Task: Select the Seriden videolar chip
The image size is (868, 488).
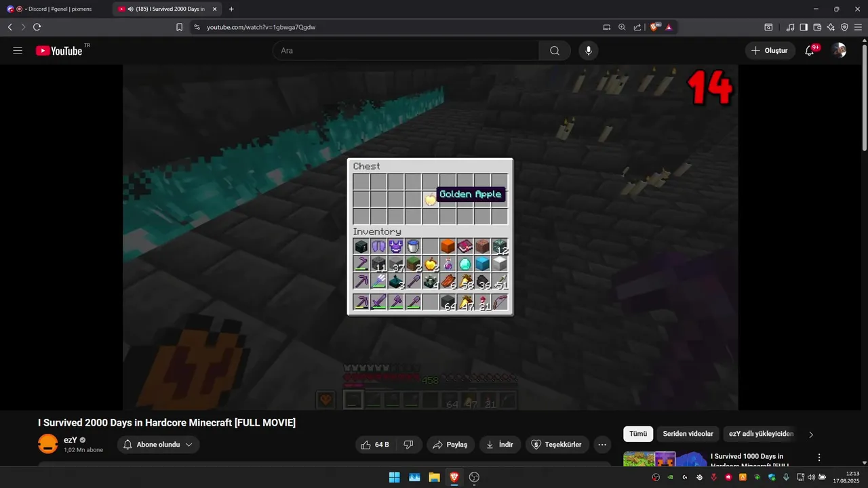Action: (688, 434)
